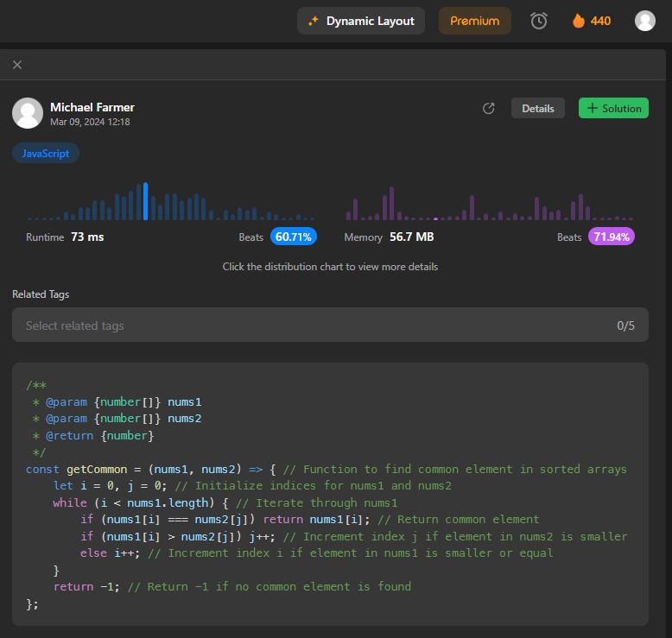Click the share submission arrow icon
Viewport: 672px width, 638px height.
(488, 108)
